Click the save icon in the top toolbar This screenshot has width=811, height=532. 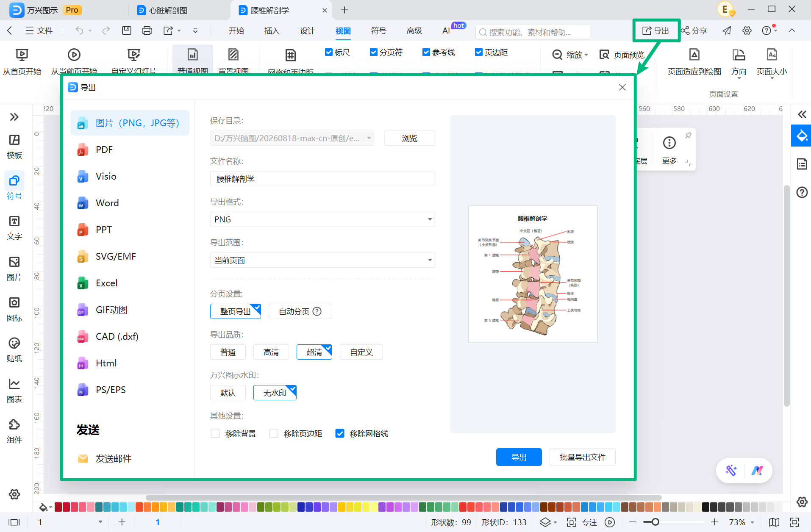pyautogui.click(x=126, y=30)
